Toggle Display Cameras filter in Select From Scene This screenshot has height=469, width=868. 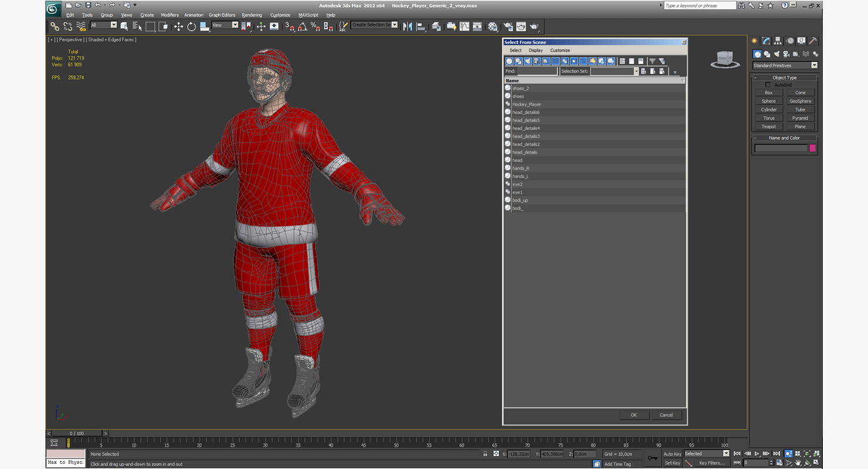[537, 61]
